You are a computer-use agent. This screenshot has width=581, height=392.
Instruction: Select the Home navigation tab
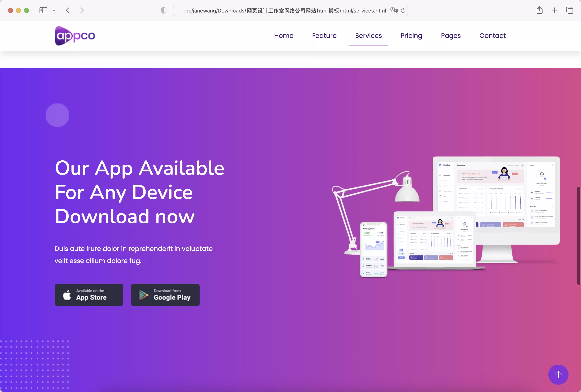click(x=284, y=35)
